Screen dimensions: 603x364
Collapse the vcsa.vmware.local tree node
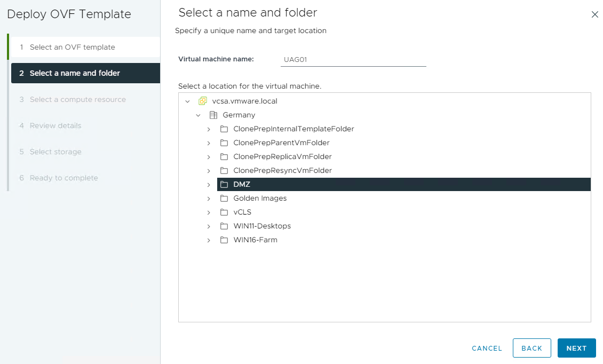coord(188,100)
